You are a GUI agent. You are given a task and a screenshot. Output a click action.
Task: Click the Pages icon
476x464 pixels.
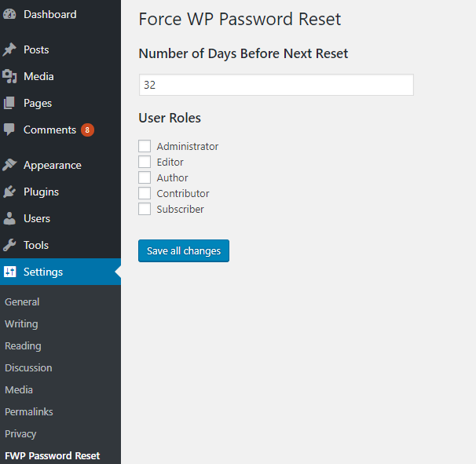click(9, 103)
